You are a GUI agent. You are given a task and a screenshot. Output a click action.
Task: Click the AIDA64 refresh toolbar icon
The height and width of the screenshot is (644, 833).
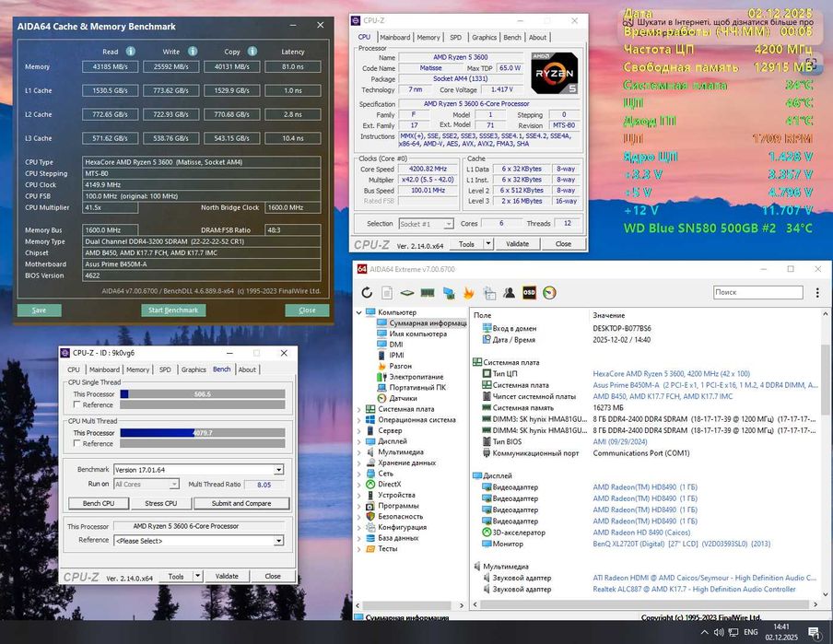tap(368, 293)
